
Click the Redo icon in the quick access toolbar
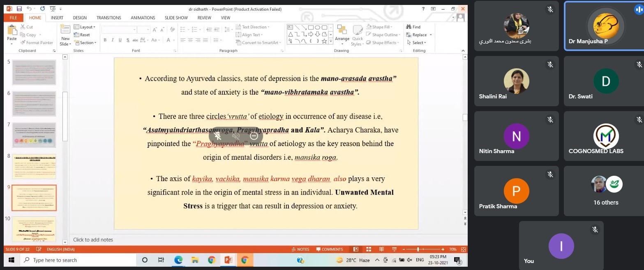pyautogui.click(x=42, y=8)
